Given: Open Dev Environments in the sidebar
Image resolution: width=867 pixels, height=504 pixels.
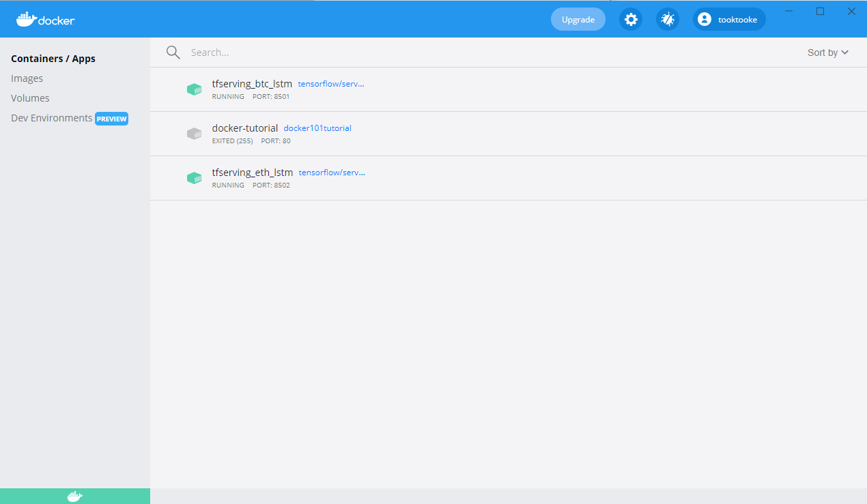Looking at the screenshot, I should point(52,118).
